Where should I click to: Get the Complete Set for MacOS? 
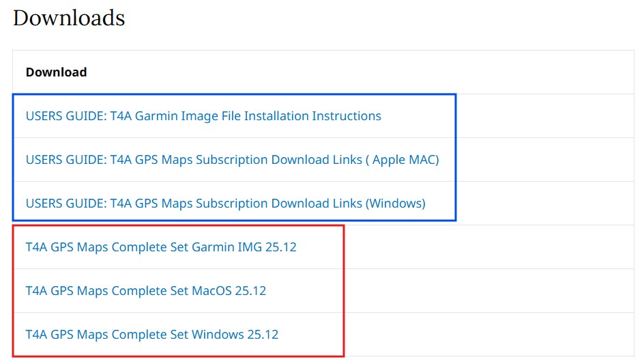[x=146, y=291]
